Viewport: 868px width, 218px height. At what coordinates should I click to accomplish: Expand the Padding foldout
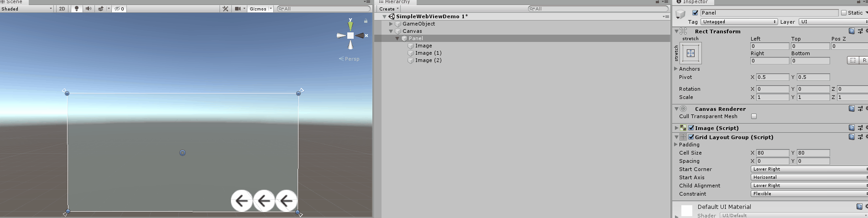[676, 145]
